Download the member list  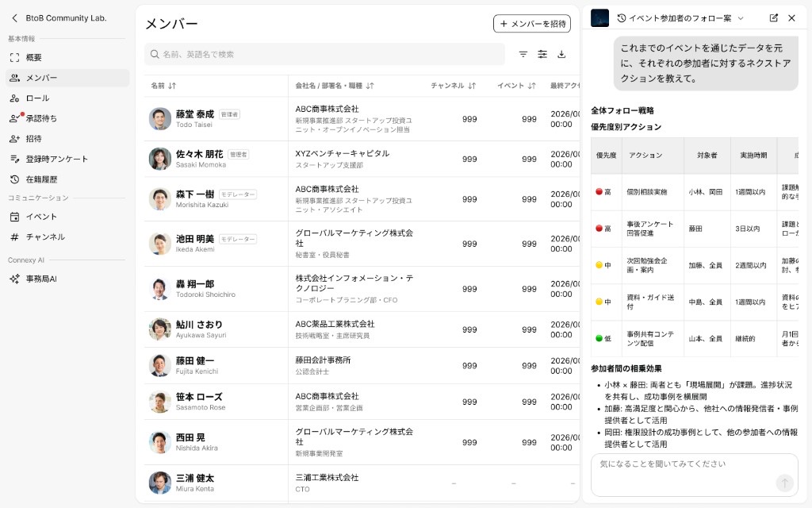561,55
